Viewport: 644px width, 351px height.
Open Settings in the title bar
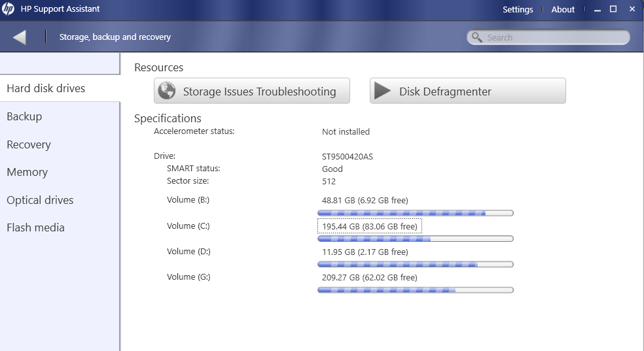pyautogui.click(x=518, y=9)
